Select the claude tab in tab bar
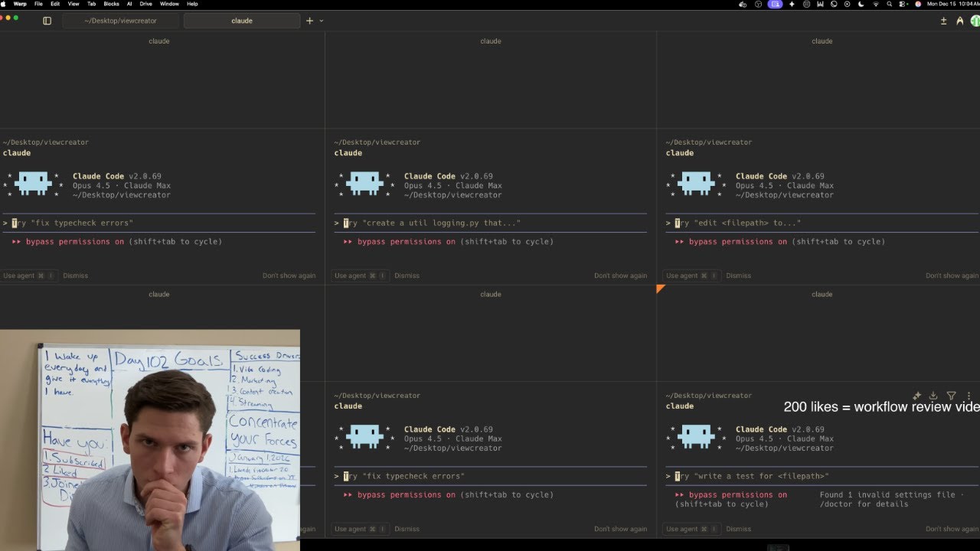Screen dimensions: 980x551 pyautogui.click(x=242, y=21)
